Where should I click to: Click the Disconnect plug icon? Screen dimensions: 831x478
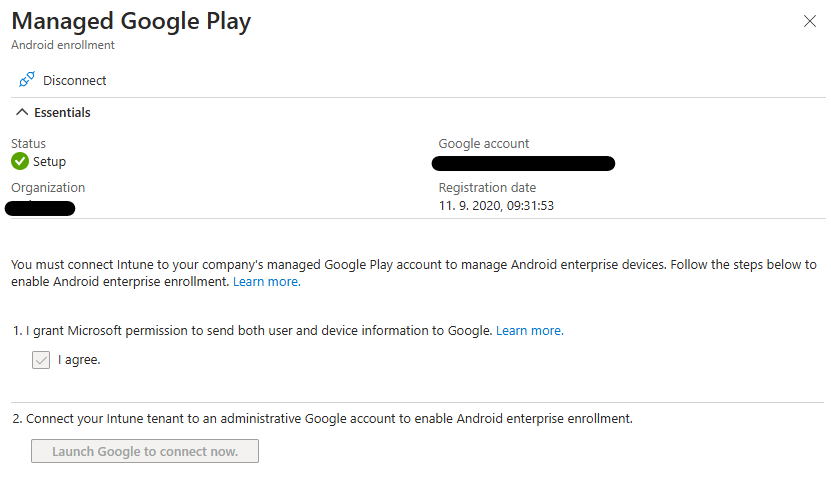coord(26,79)
